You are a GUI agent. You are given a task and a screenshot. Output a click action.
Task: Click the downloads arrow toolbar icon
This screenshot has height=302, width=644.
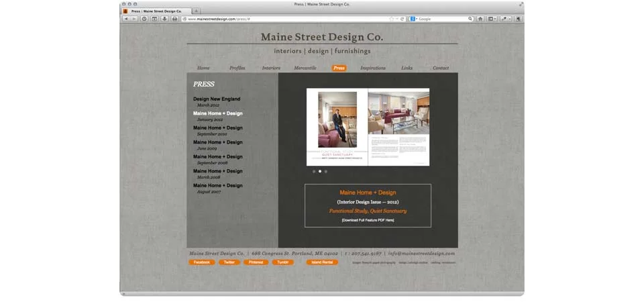[x=165, y=19]
